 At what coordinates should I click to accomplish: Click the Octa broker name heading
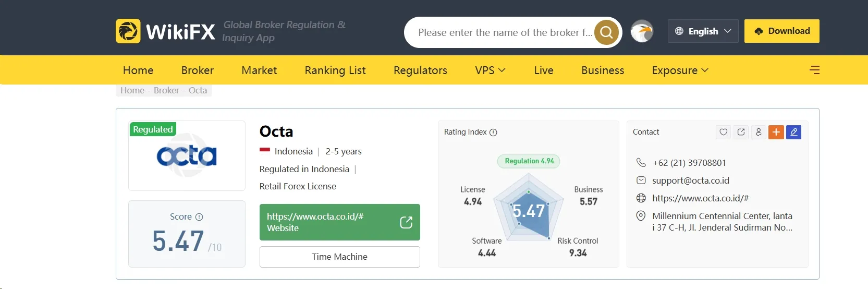click(x=276, y=131)
